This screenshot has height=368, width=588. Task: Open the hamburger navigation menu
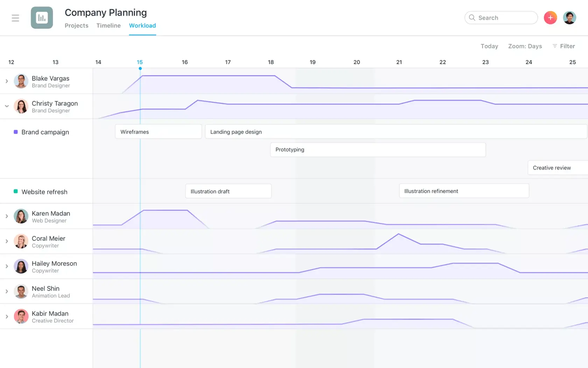click(15, 18)
